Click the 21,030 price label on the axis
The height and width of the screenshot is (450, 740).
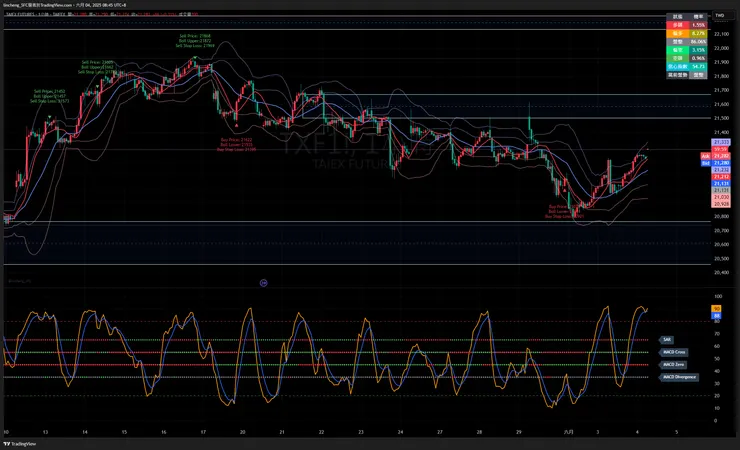[721, 197]
